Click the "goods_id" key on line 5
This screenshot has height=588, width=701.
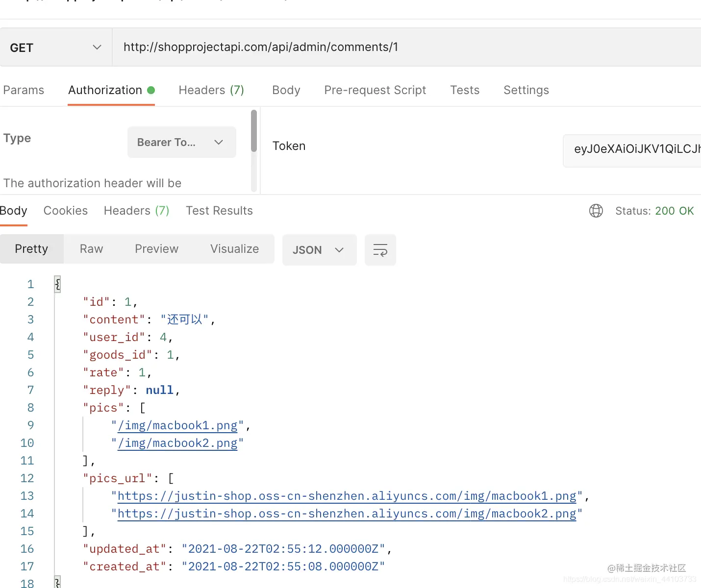(x=118, y=355)
